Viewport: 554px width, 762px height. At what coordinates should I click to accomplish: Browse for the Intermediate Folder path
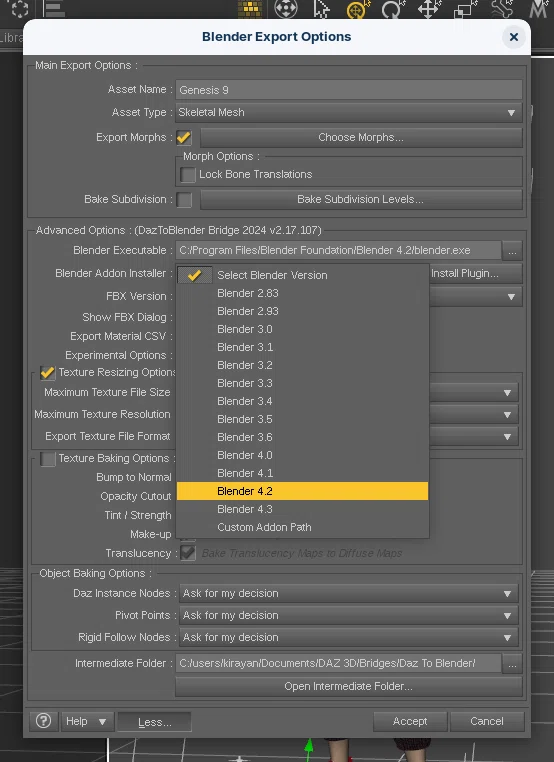click(512, 664)
